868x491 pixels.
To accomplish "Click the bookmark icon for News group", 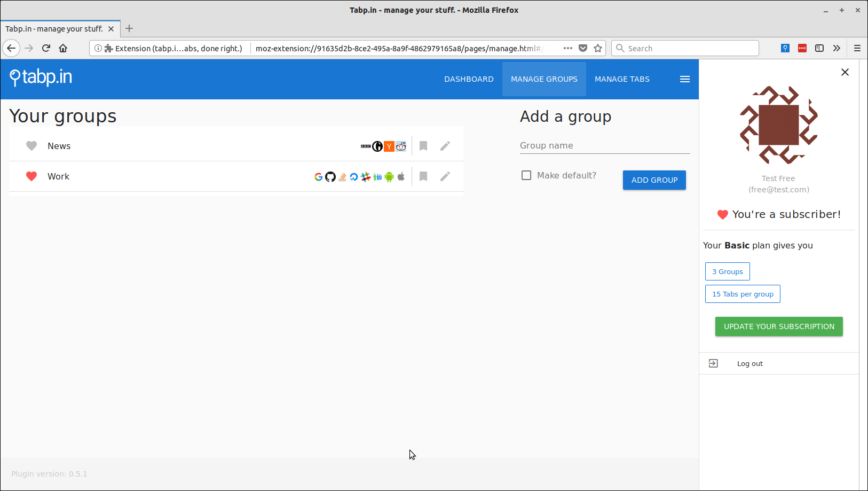I will [x=423, y=146].
